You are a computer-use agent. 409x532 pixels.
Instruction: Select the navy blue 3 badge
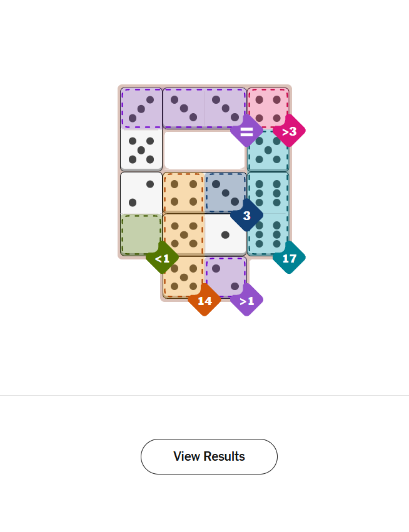point(246,216)
